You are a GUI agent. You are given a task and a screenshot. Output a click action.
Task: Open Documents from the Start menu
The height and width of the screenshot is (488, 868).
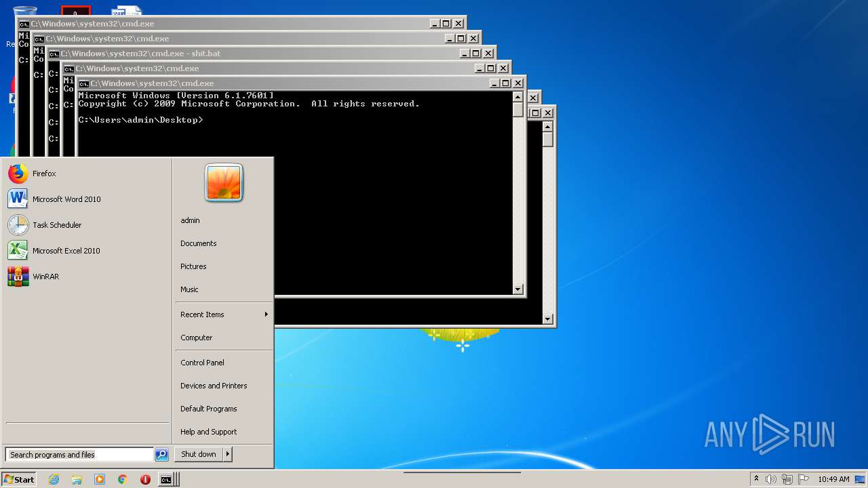(x=224, y=243)
